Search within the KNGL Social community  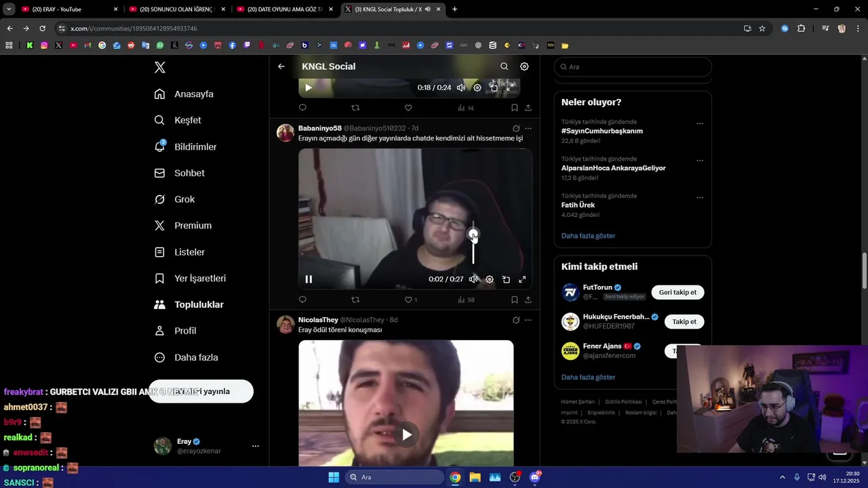[504, 66]
